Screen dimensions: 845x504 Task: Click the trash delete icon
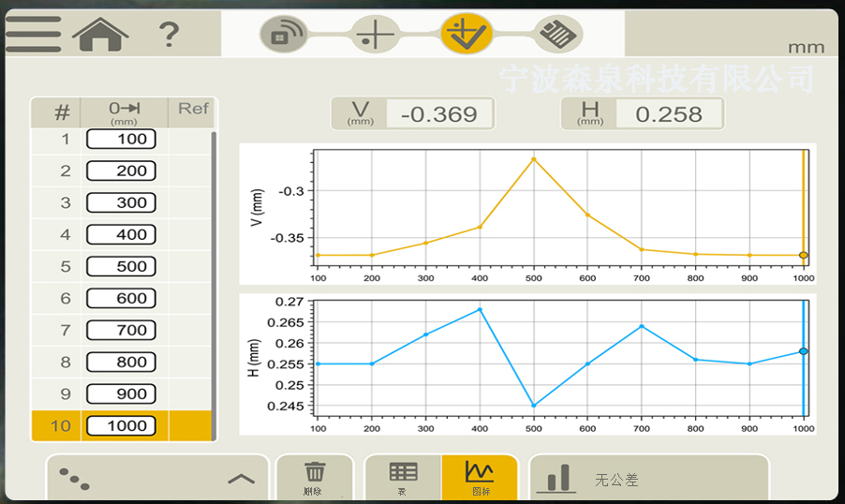[315, 477]
